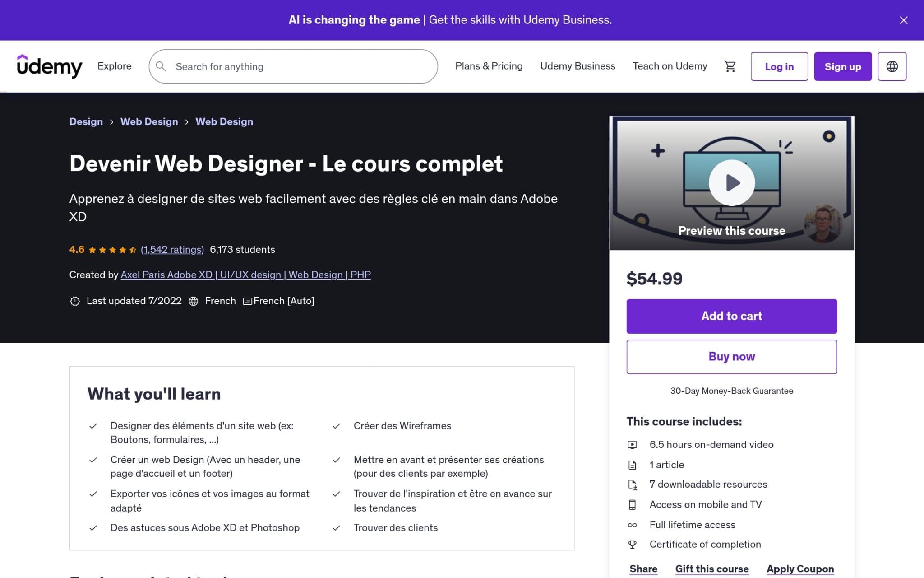Click the last updated badge icon

75,301
